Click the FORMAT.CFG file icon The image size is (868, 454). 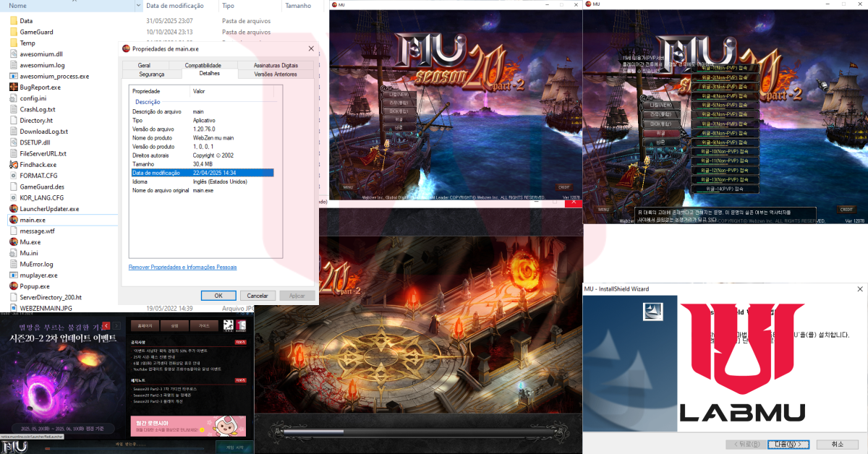(x=14, y=176)
